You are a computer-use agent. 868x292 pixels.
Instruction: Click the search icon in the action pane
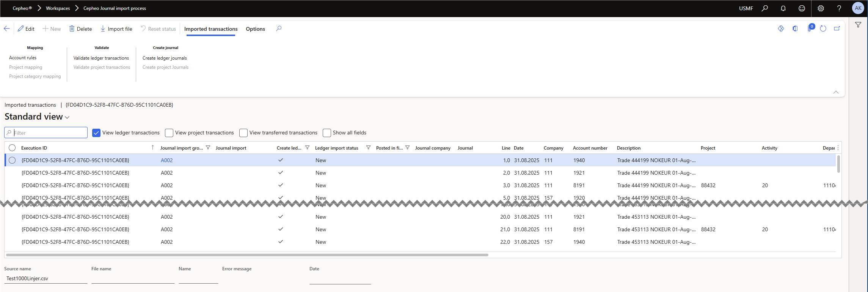279,29
